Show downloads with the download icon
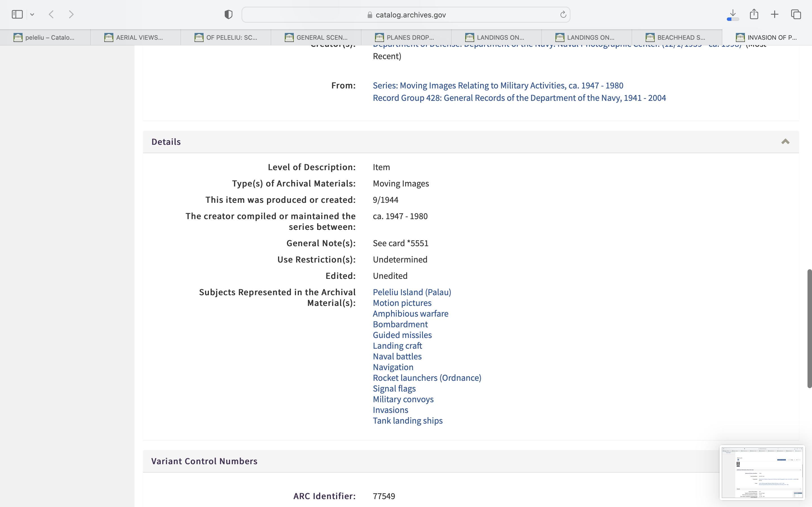This screenshot has height=507, width=812. (x=733, y=14)
